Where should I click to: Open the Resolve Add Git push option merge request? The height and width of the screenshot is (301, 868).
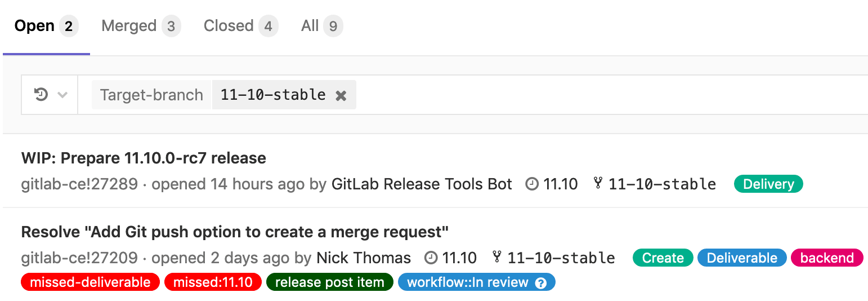coord(235,232)
